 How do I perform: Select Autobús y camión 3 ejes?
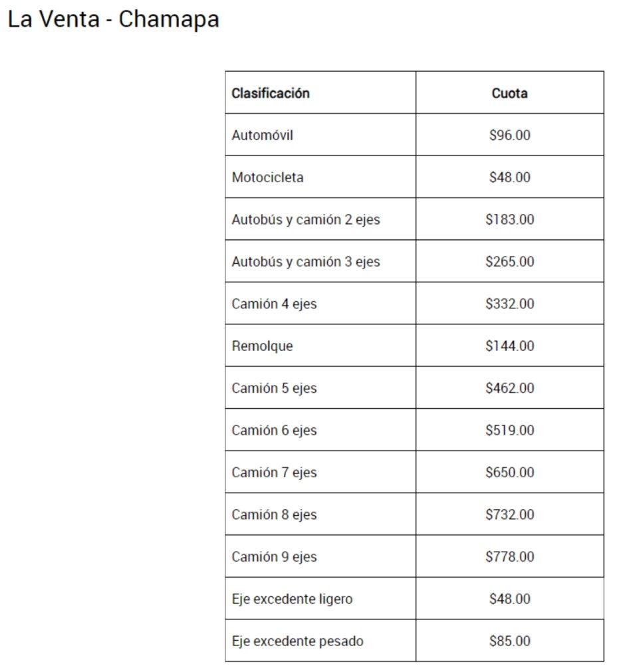click(x=306, y=261)
